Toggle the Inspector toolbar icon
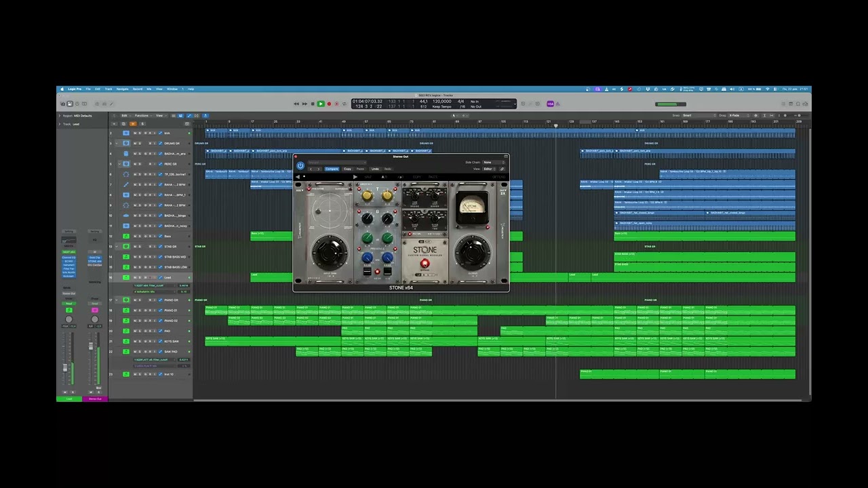The width and height of the screenshot is (868, 488). coord(70,104)
